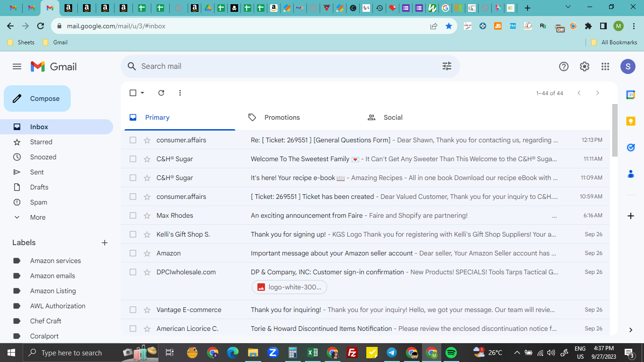This screenshot has height=362, width=644.
Task: Select checkbox for the Vantage E-commerce email
Action: coord(133,310)
